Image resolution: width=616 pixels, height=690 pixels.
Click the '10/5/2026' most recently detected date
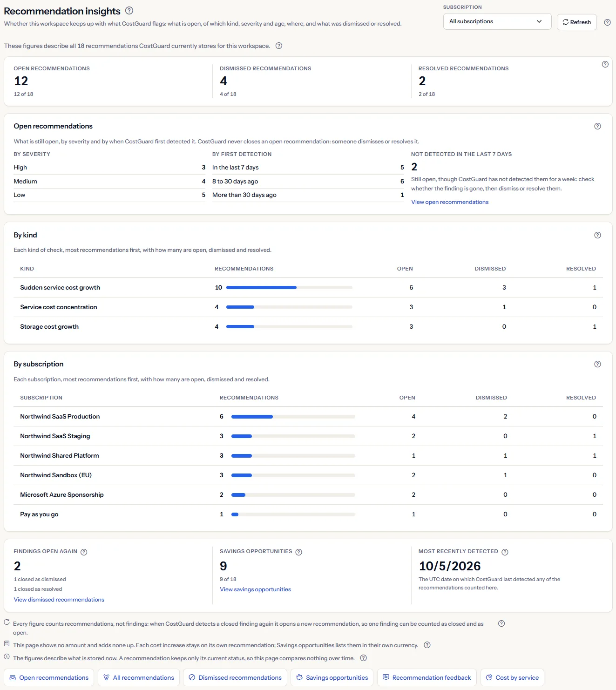(450, 566)
